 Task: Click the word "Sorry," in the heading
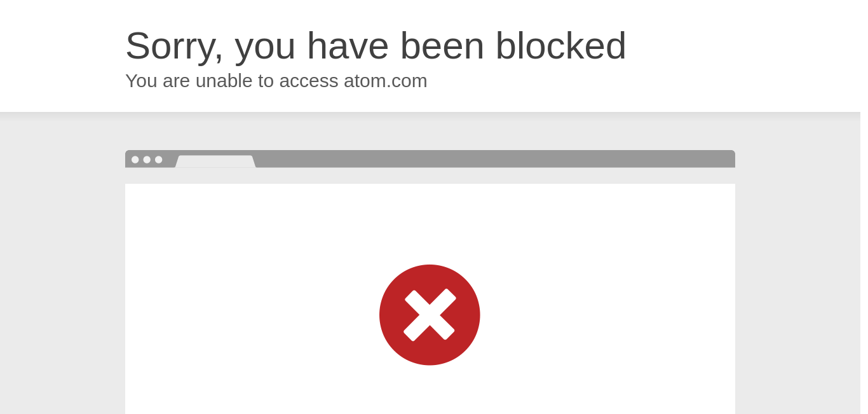click(175, 46)
